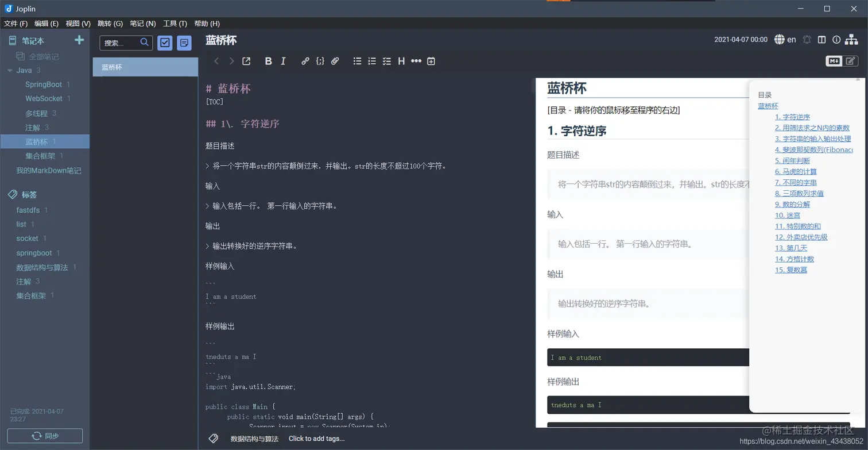Click TOC link 12. 外卖店优先级
868x450 pixels.
801,237
